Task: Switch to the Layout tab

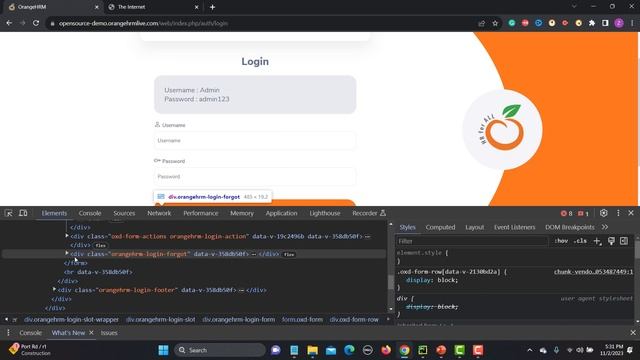Action: [x=475, y=227]
